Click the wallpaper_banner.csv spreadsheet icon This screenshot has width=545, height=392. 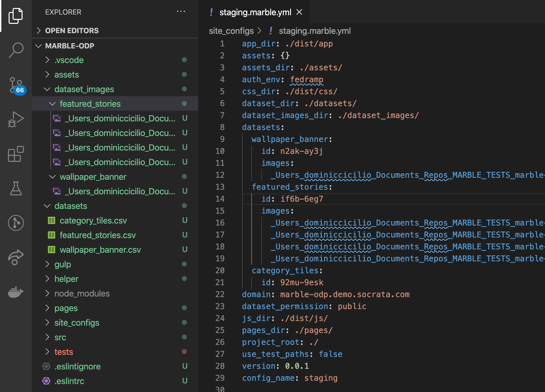[51, 250]
